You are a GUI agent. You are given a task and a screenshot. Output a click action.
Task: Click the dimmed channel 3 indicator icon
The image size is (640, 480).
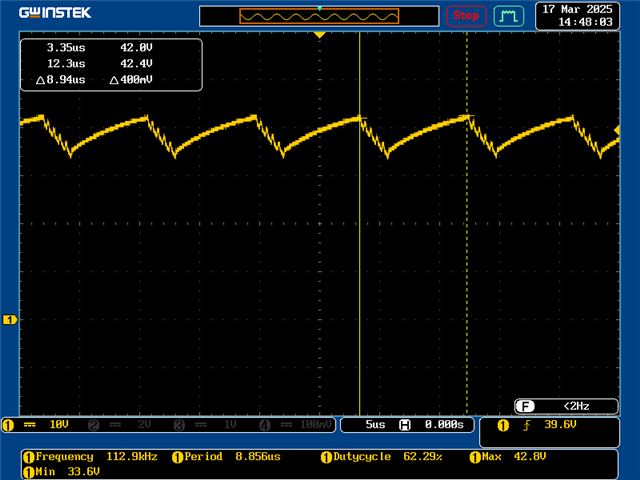pos(179,425)
